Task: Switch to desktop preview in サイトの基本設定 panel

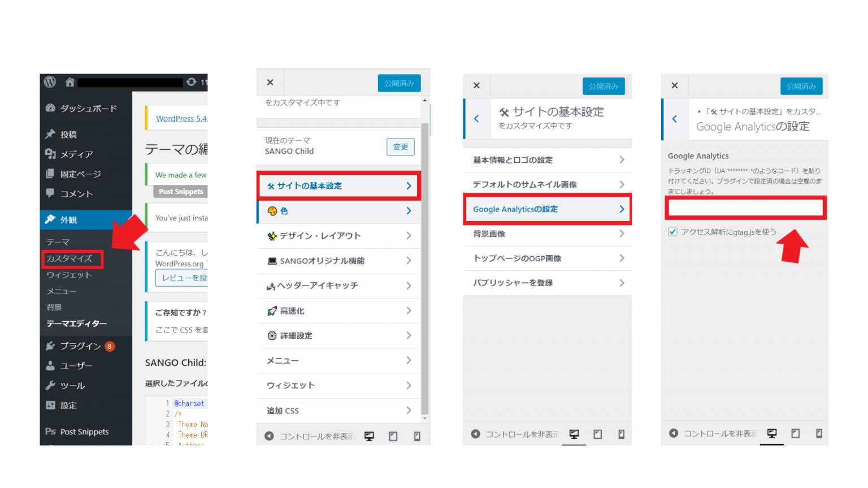Action: [574, 434]
